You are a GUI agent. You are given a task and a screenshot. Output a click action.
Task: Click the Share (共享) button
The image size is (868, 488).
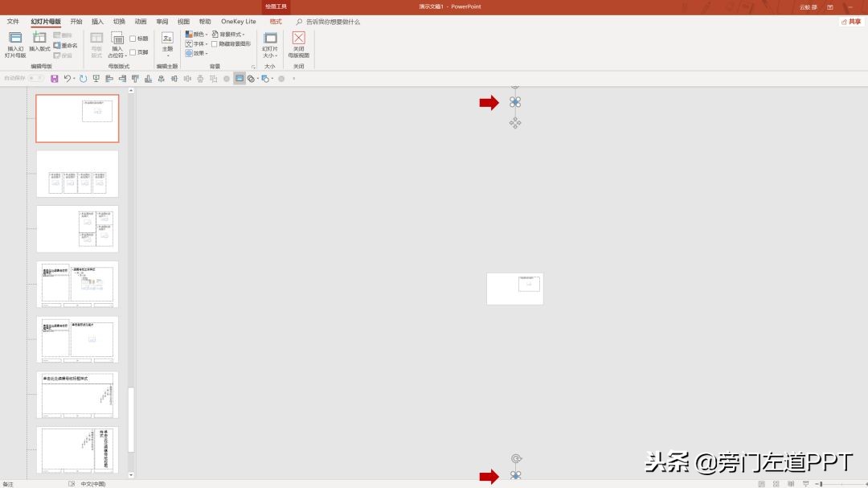[851, 22]
